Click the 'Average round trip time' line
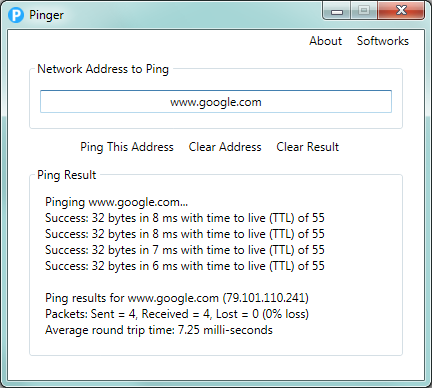 [159, 330]
